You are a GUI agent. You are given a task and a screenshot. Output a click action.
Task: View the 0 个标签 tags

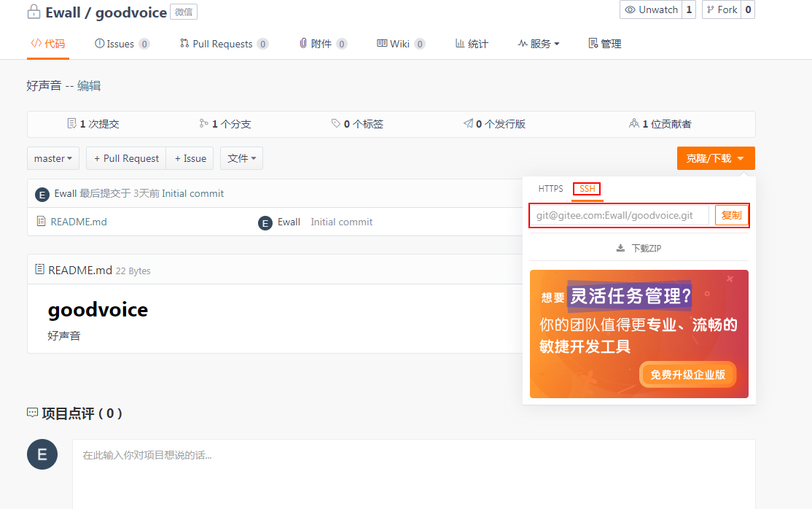click(x=357, y=124)
